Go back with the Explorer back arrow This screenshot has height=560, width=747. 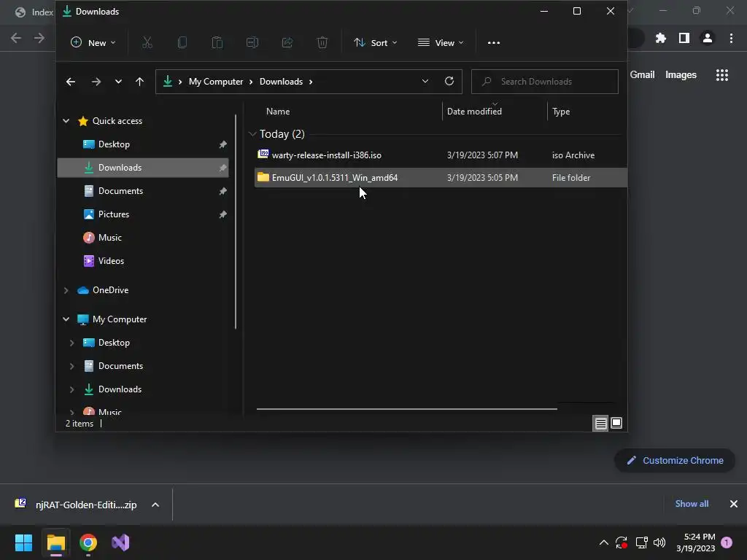pos(71,82)
